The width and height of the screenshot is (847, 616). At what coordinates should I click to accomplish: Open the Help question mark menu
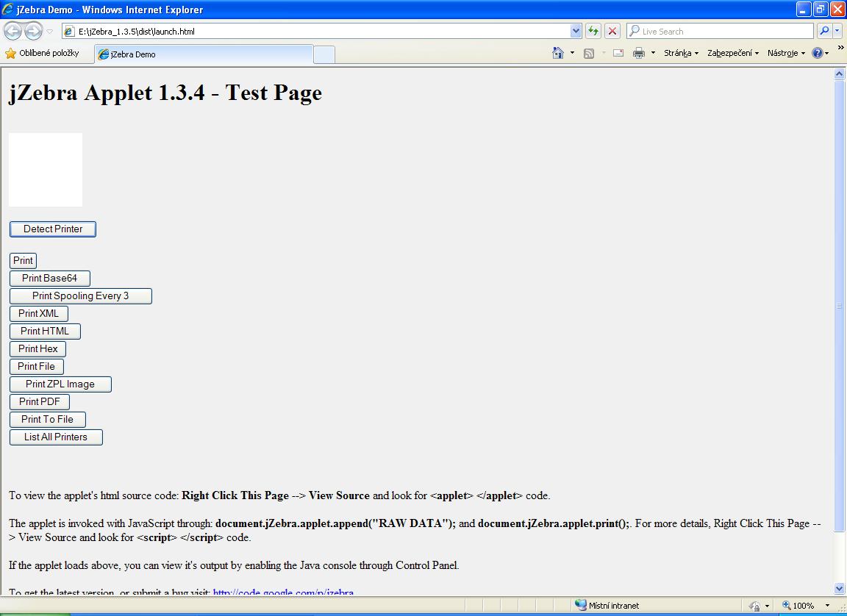(x=820, y=53)
